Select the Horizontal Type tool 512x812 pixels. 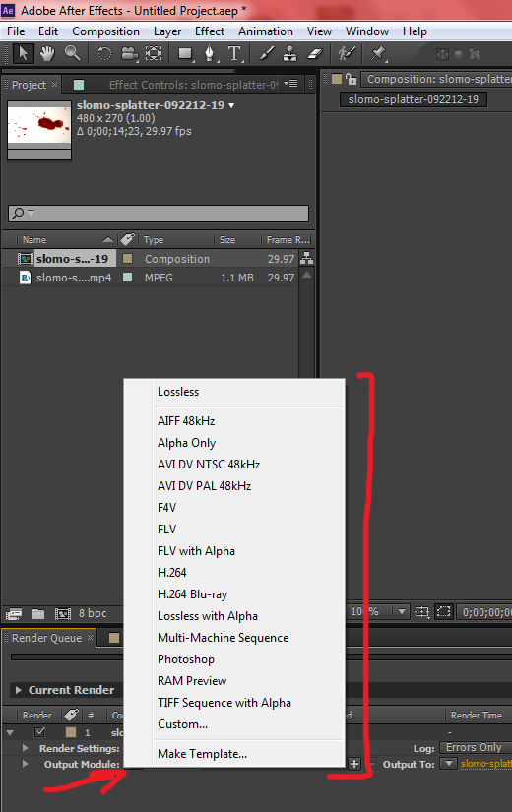tap(234, 53)
